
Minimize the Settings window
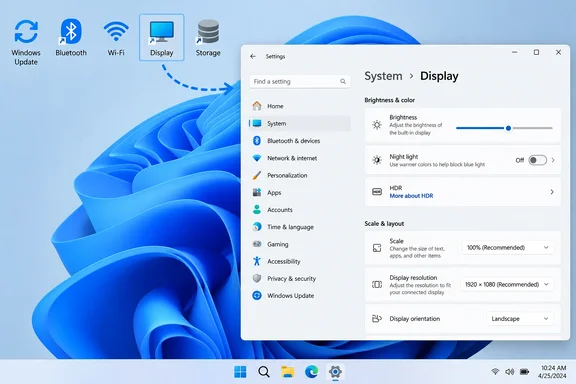pos(514,53)
